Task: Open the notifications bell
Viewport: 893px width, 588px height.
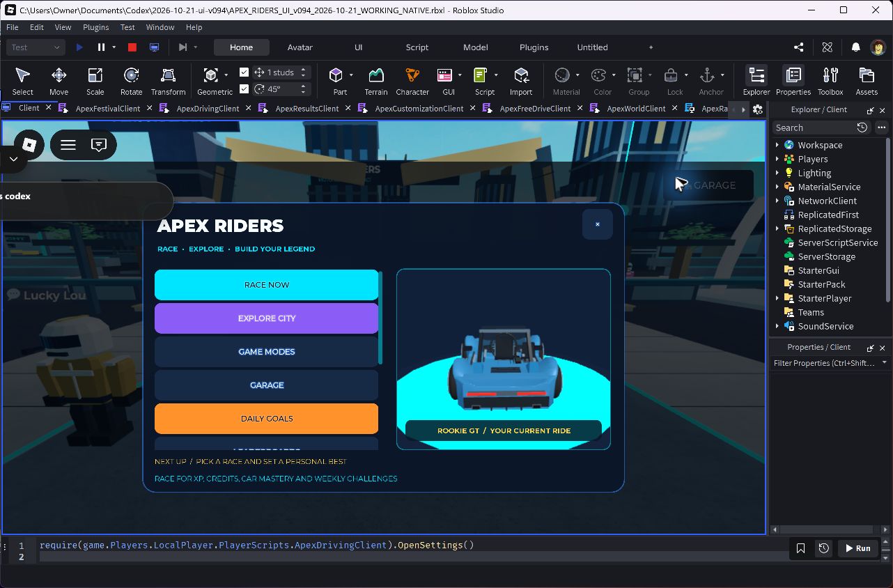Action: click(855, 47)
